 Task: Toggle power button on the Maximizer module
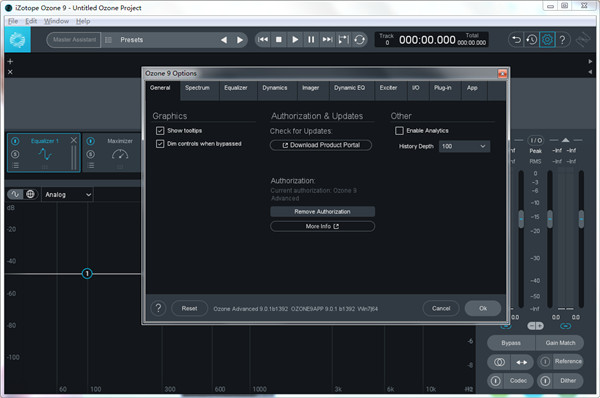91,141
